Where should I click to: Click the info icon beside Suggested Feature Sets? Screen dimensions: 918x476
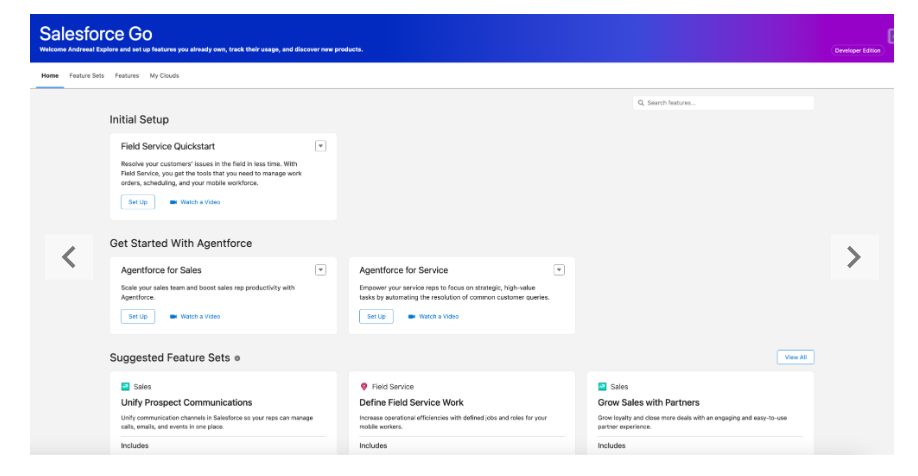click(x=237, y=358)
